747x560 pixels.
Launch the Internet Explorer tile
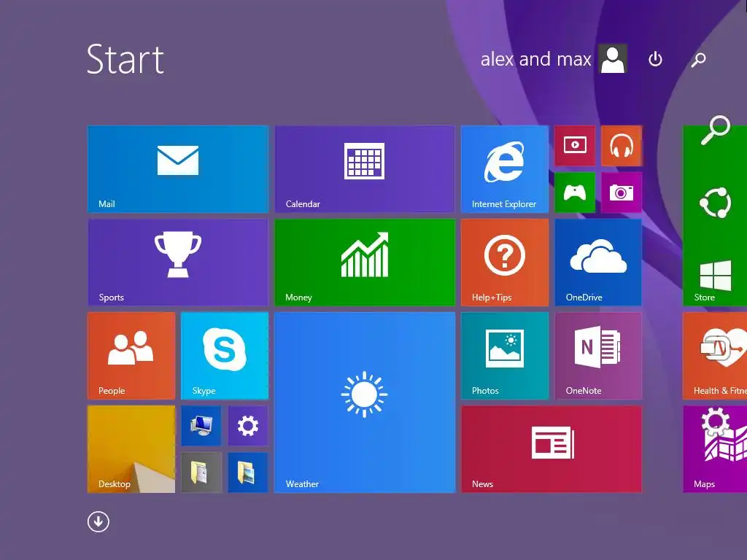coord(505,169)
